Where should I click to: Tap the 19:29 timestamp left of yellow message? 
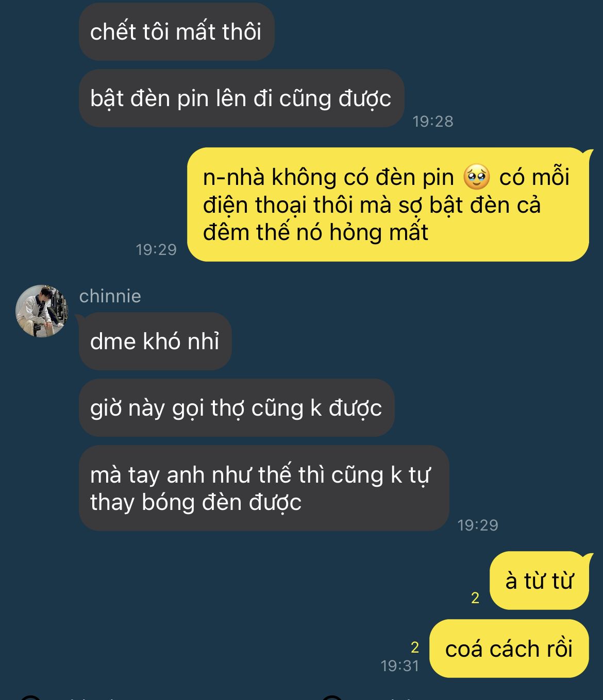click(x=156, y=250)
